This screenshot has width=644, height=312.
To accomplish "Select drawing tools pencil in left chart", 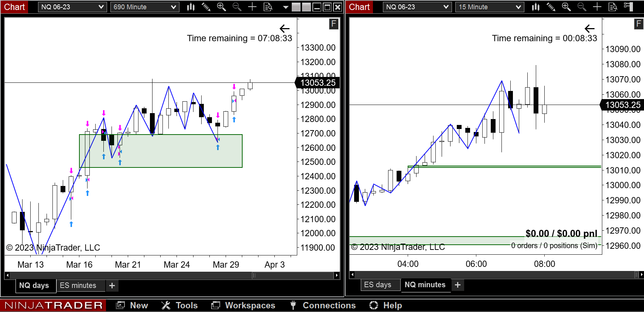I will [x=206, y=7].
